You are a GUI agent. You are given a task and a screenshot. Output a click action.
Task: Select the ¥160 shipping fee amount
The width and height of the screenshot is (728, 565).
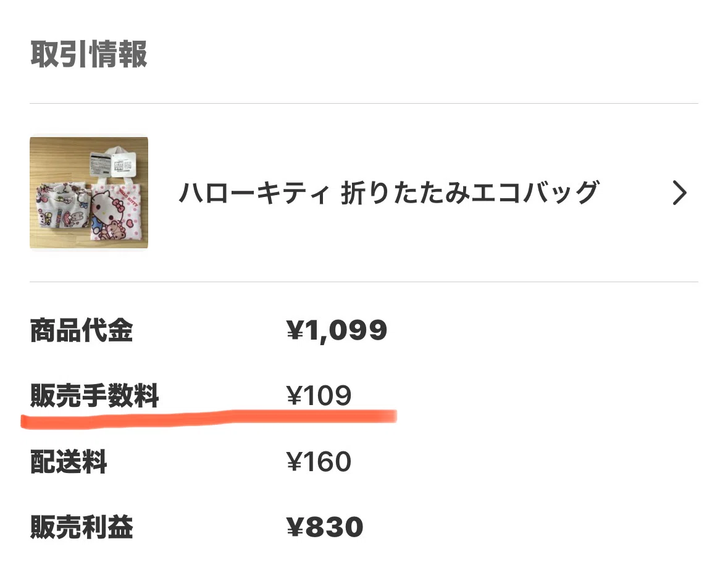tap(319, 461)
